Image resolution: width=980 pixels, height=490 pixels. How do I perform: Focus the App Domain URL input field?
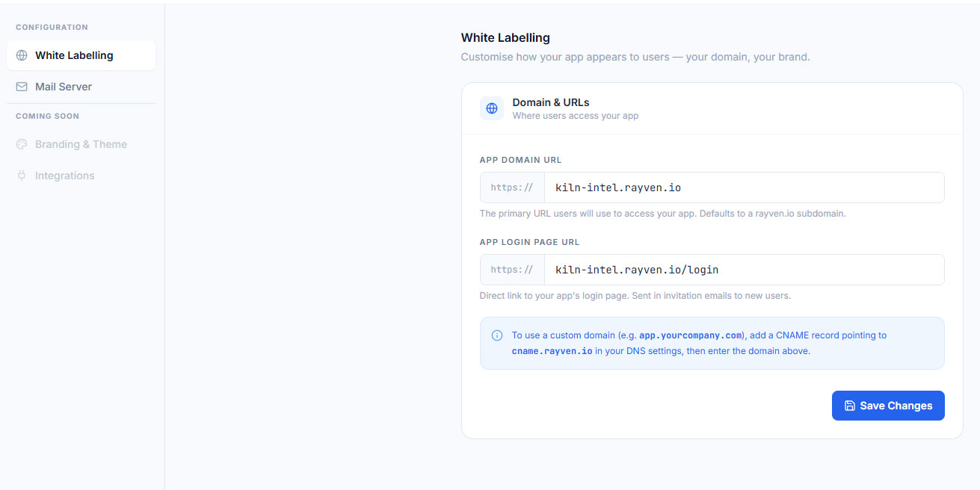tap(745, 187)
